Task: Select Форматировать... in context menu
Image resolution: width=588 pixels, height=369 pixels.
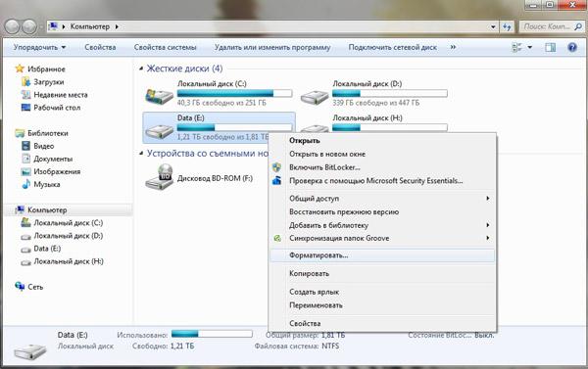Action: (382, 255)
